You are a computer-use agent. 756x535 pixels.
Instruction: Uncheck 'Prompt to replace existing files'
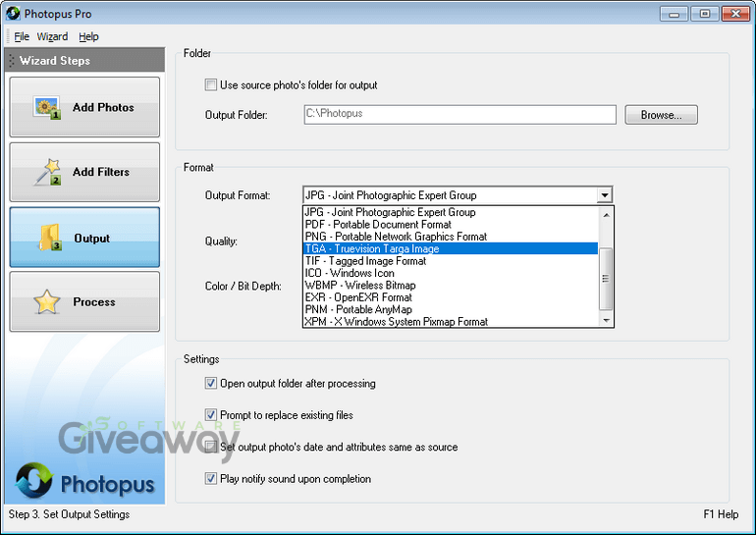point(211,415)
